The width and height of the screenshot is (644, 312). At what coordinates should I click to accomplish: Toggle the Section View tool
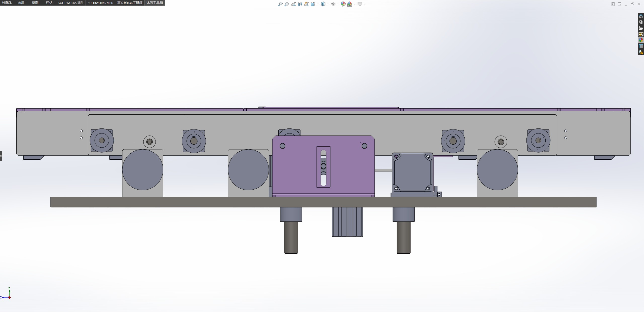coord(300,4)
